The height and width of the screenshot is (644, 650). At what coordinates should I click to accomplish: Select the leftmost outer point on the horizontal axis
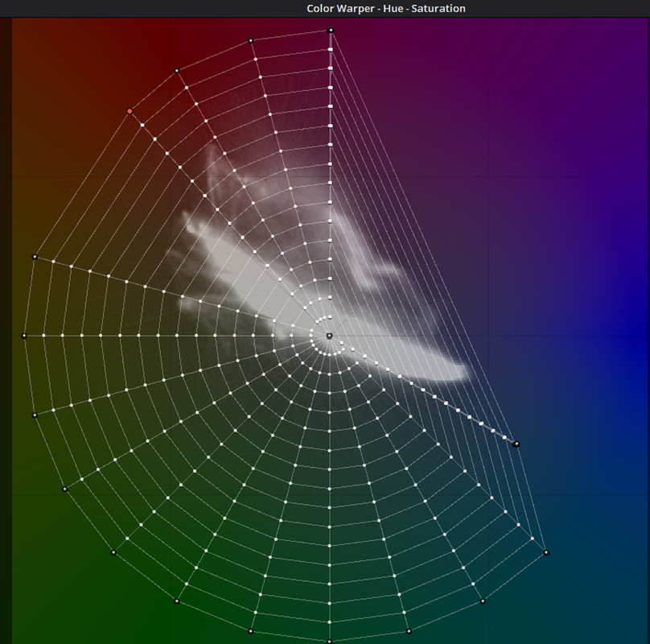[24, 336]
